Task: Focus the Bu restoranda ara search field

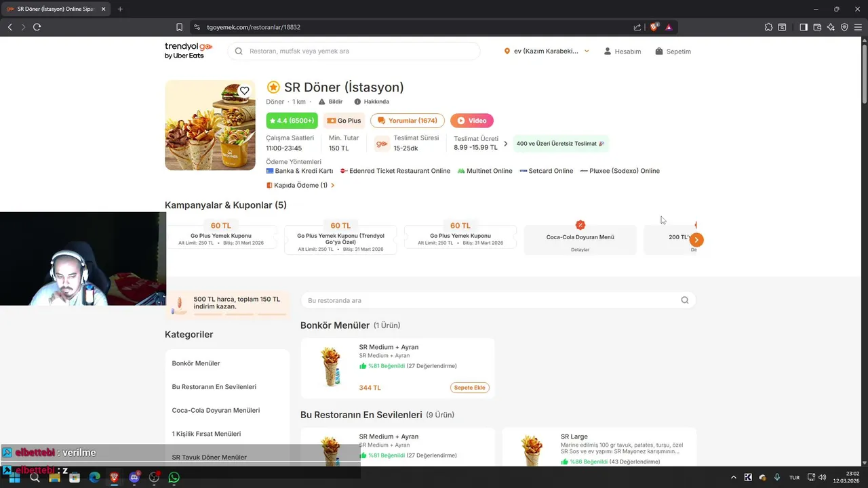Action: pyautogui.click(x=498, y=300)
